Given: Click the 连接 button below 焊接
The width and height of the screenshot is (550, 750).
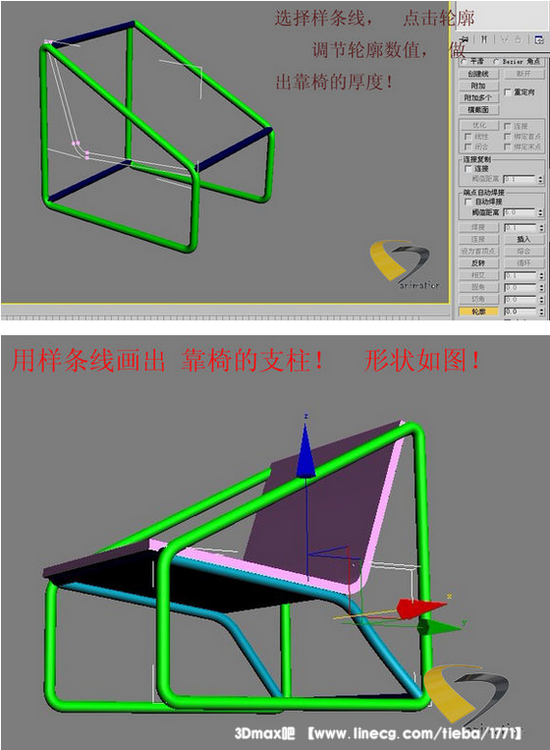Looking at the screenshot, I should pyautogui.click(x=479, y=239).
